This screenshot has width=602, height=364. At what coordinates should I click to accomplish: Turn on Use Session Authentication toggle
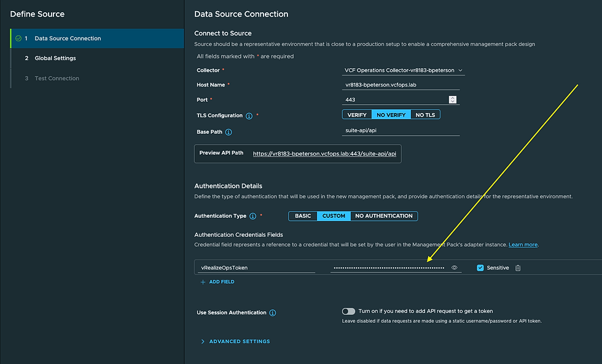pos(348,311)
